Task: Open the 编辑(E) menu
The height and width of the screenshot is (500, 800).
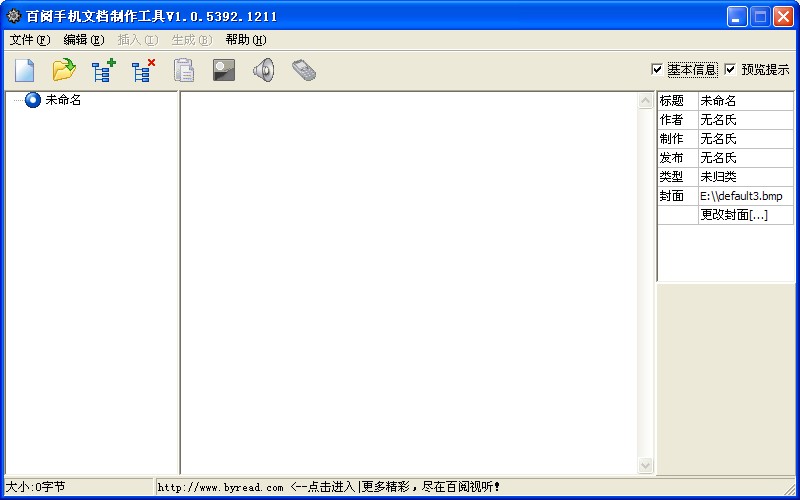Action: pos(84,40)
